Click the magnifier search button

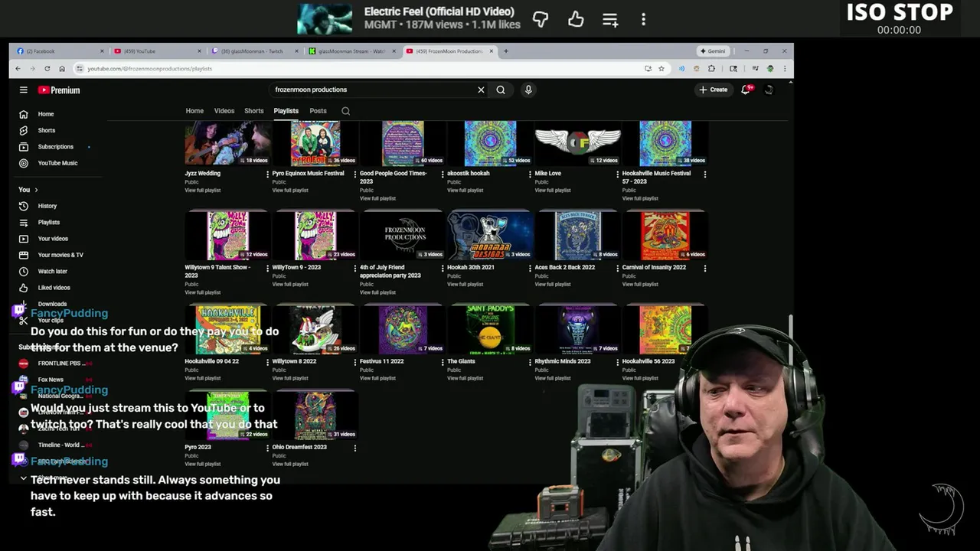[501, 90]
